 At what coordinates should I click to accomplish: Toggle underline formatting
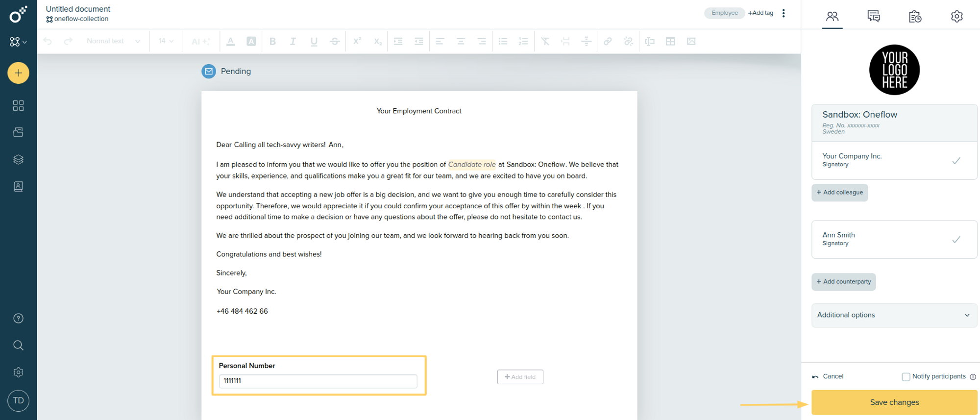[314, 41]
